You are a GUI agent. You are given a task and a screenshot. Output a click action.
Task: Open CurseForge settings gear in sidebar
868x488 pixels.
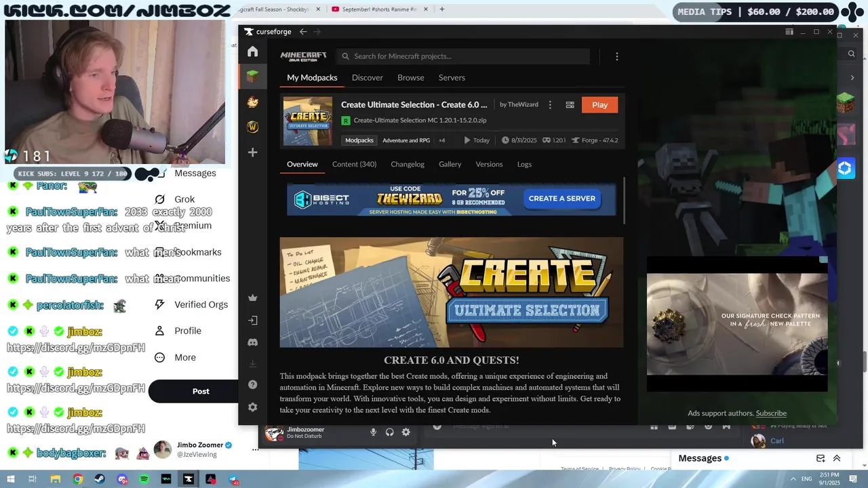(x=253, y=407)
